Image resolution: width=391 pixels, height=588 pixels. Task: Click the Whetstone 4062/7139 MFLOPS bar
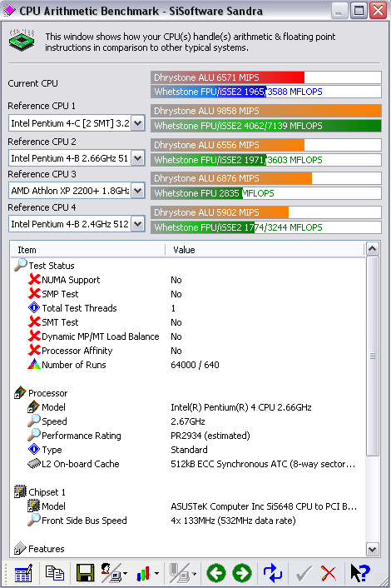pyautogui.click(x=266, y=126)
